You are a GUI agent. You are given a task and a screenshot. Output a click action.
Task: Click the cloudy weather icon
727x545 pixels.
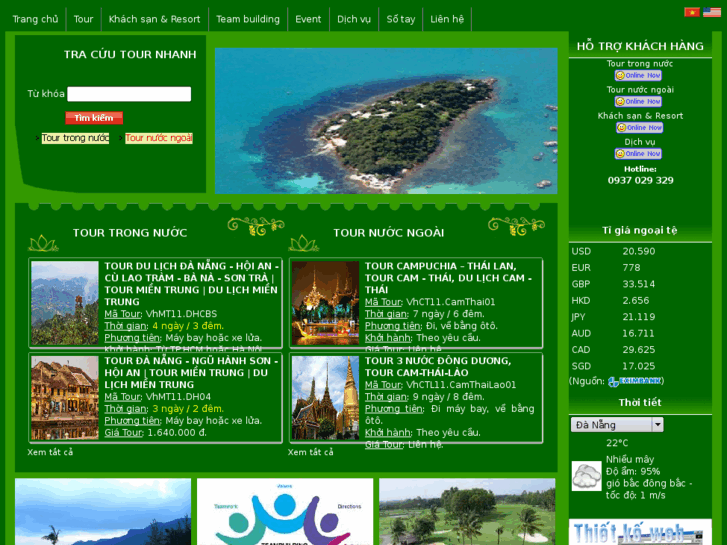[586, 476]
